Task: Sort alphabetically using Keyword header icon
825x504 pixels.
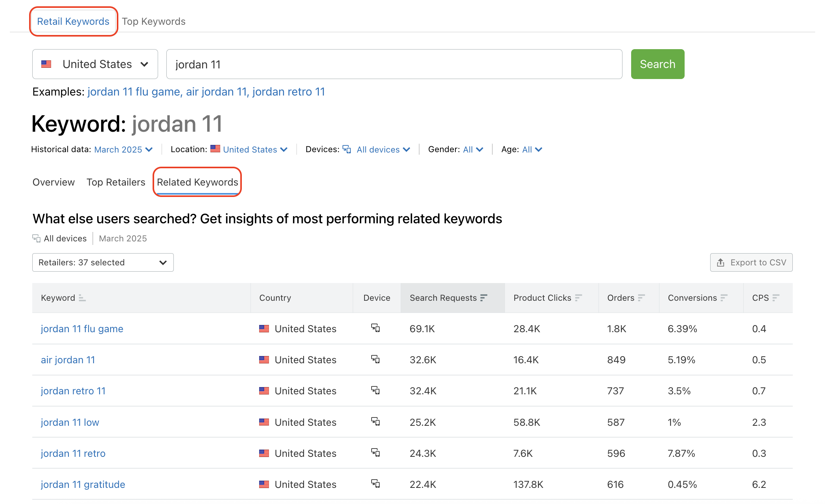Action: coord(82,298)
